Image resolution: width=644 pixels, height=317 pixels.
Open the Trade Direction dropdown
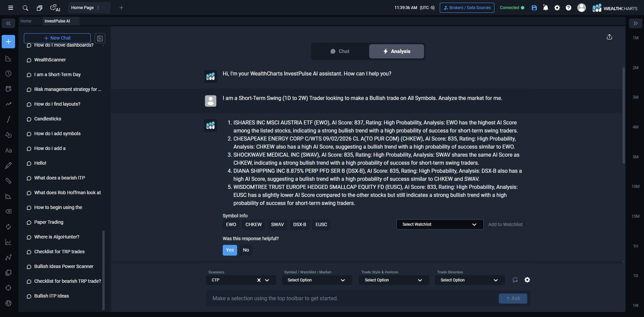[470, 280]
